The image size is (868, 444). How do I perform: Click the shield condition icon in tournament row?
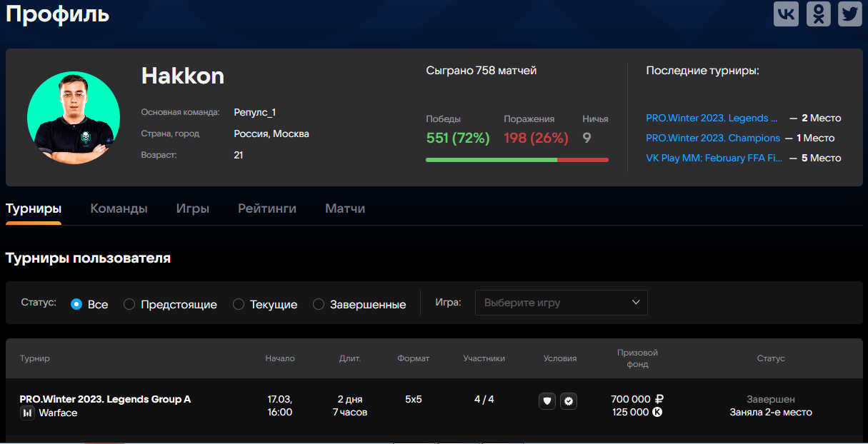coord(547,401)
